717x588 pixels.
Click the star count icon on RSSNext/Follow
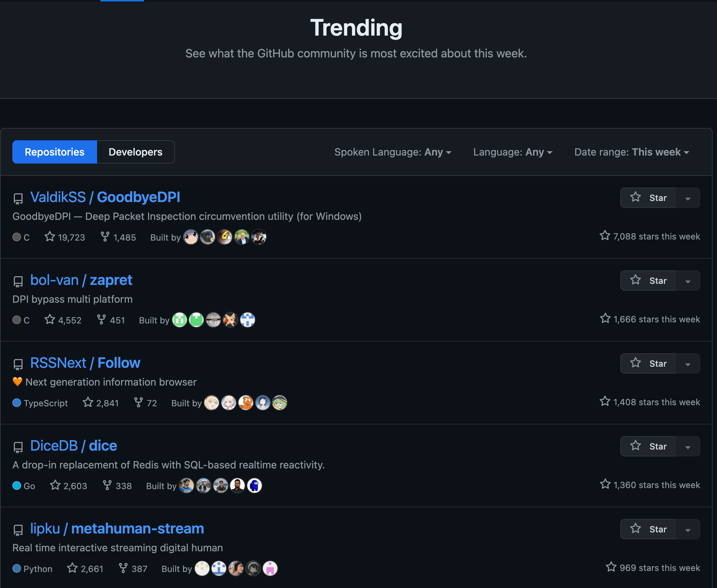(x=87, y=402)
